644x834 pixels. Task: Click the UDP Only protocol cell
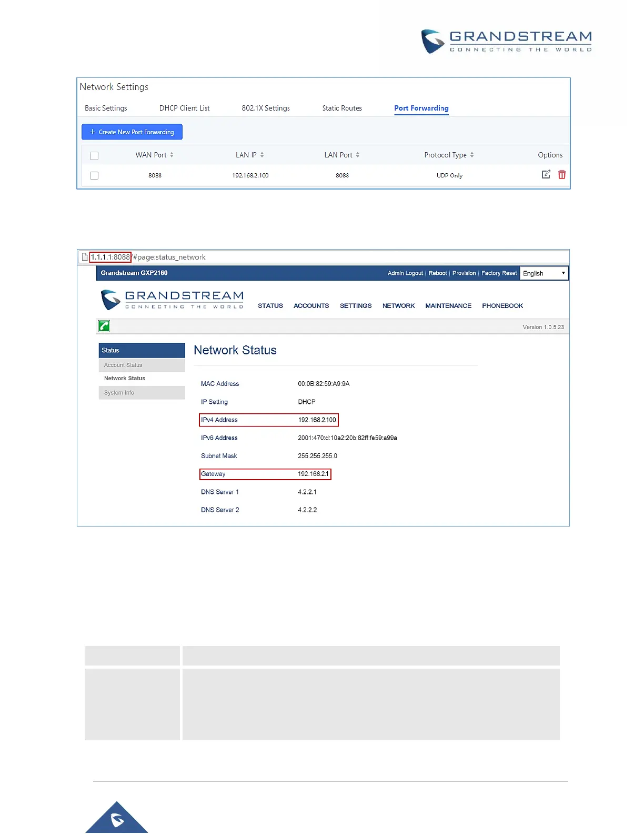point(449,176)
